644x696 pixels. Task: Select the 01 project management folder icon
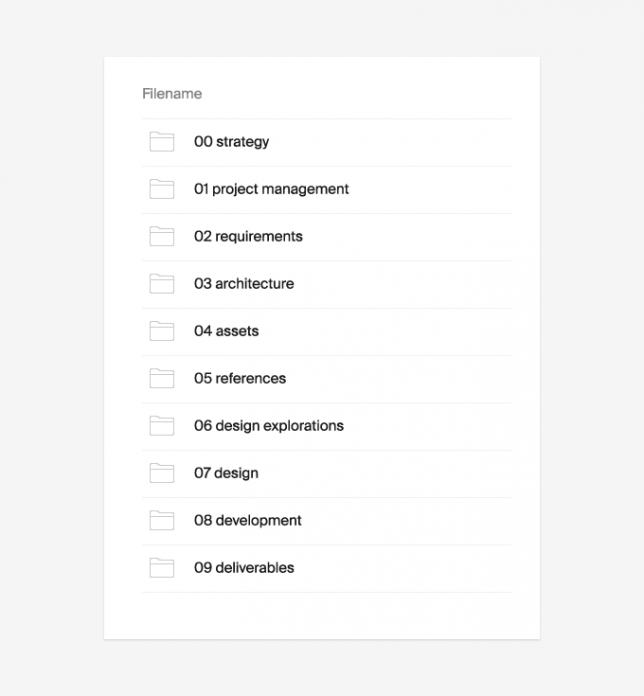[162, 189]
